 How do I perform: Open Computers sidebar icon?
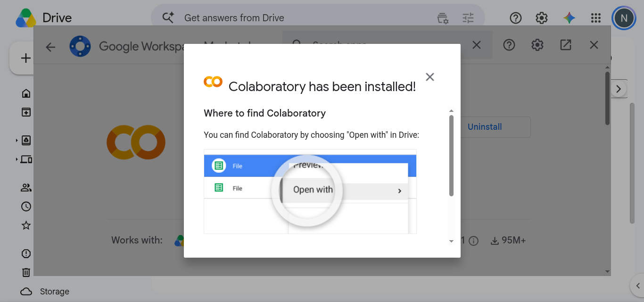26,159
